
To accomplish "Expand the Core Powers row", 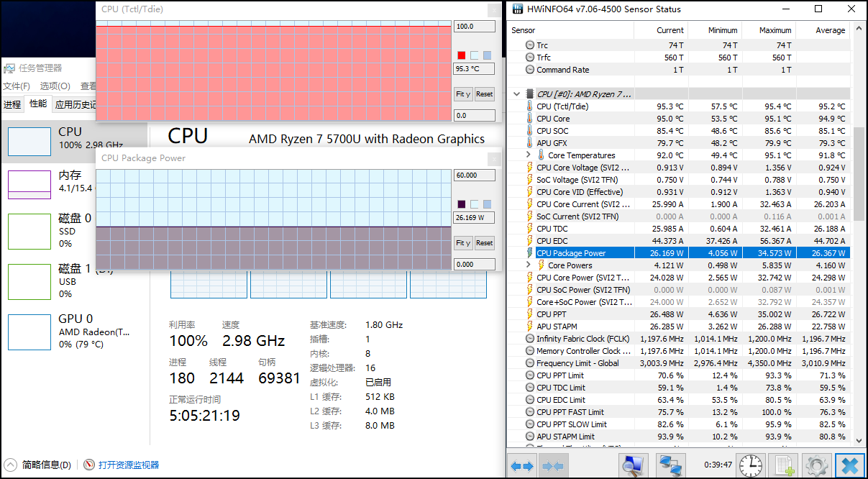I will 529,265.
